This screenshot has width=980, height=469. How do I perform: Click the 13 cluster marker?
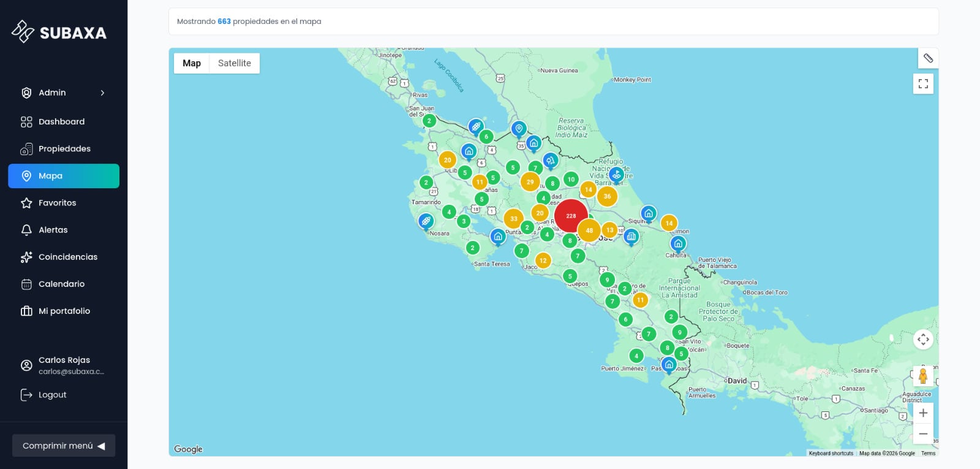(x=609, y=230)
